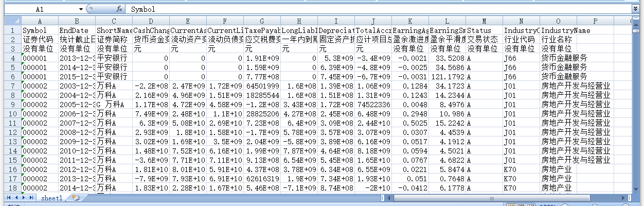The width and height of the screenshot is (644, 206).
Task: Click cell with value 28825206
Action: 262,114
